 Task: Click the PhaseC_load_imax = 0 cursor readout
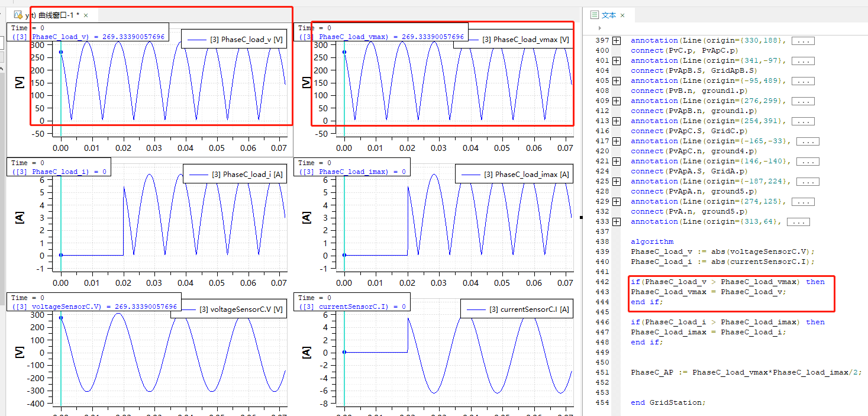(352, 172)
